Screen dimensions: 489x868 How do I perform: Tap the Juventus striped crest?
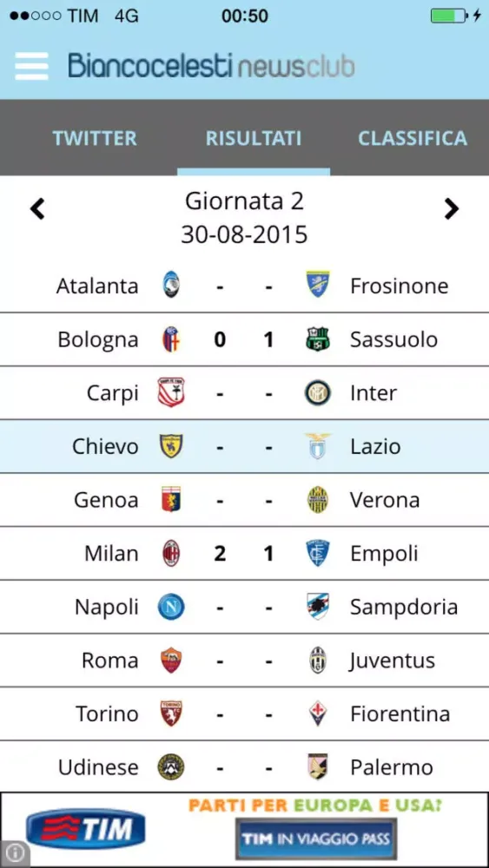pyautogui.click(x=317, y=660)
